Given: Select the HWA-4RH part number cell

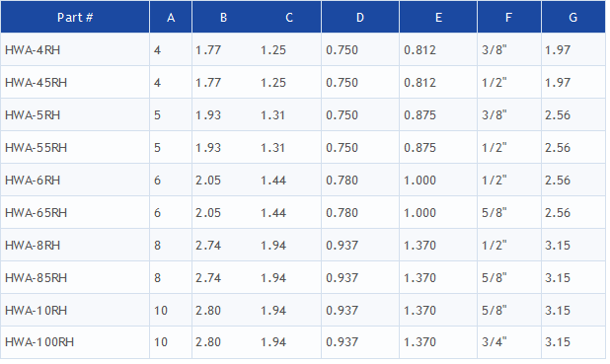Looking at the screenshot, I should click(x=33, y=50).
